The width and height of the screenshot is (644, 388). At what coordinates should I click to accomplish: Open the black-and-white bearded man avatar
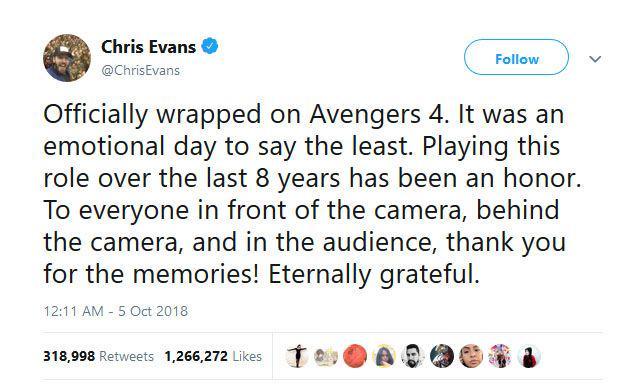point(413,356)
